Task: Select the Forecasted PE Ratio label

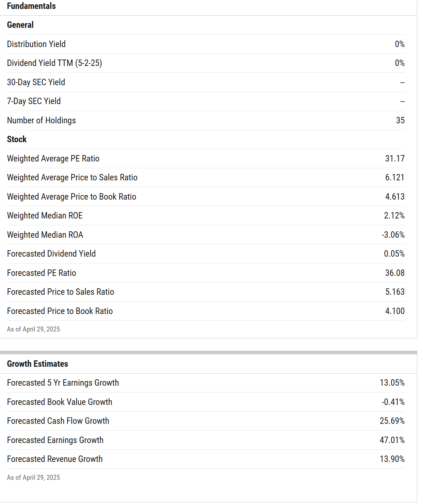Action: (x=41, y=273)
